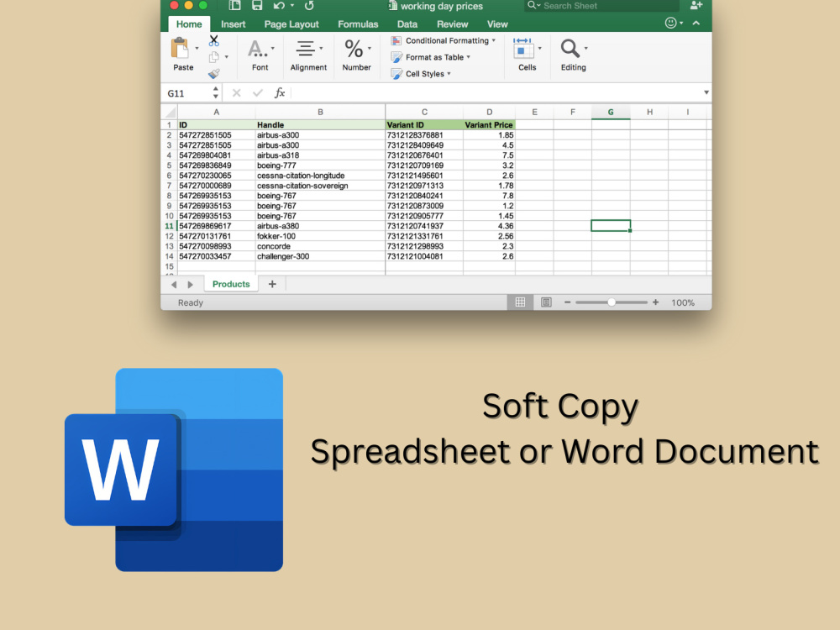Switch to Normal view icon in status bar

(x=520, y=302)
